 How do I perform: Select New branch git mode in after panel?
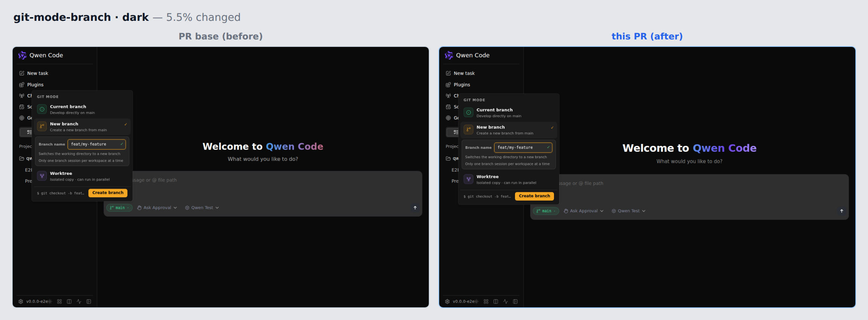pos(509,130)
